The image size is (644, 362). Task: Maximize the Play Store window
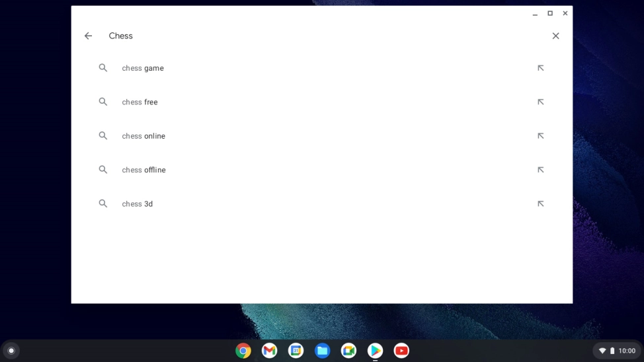[x=550, y=14]
